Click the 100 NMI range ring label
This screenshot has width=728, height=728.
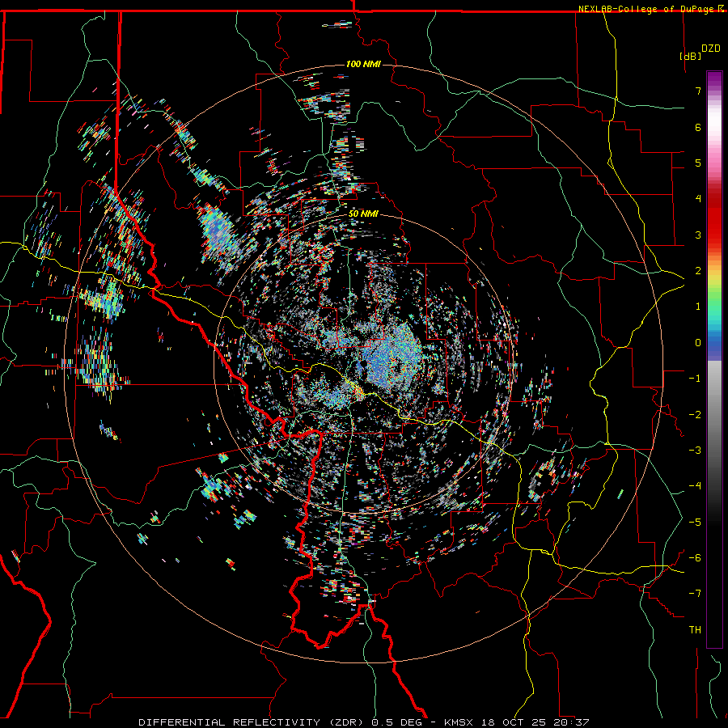click(363, 64)
